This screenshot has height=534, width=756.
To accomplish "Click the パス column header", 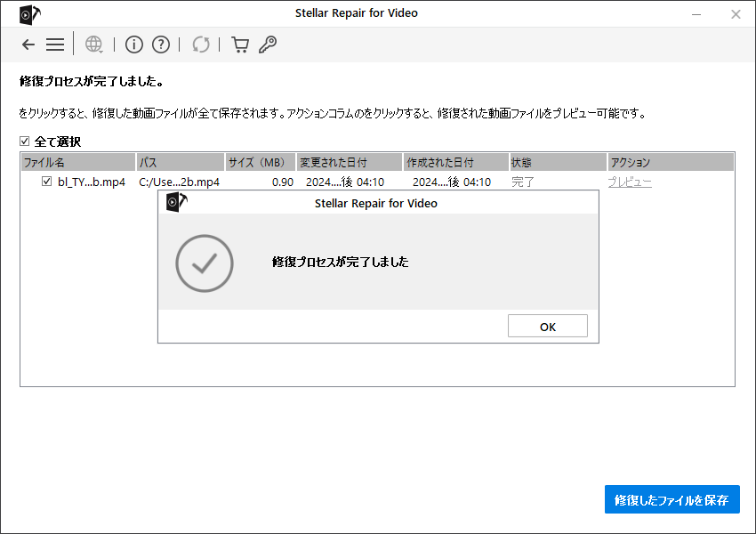I will point(181,162).
